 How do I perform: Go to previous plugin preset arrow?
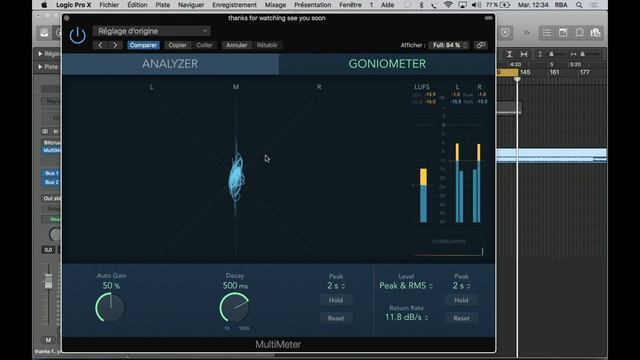click(100, 45)
